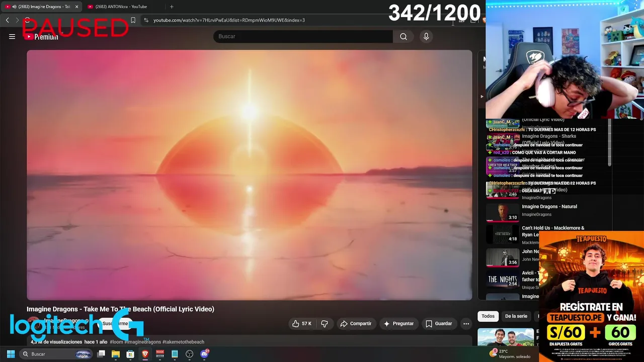Open Voicemeeter from the taskbar
This screenshot has width=644, height=362.
[x=160, y=354]
